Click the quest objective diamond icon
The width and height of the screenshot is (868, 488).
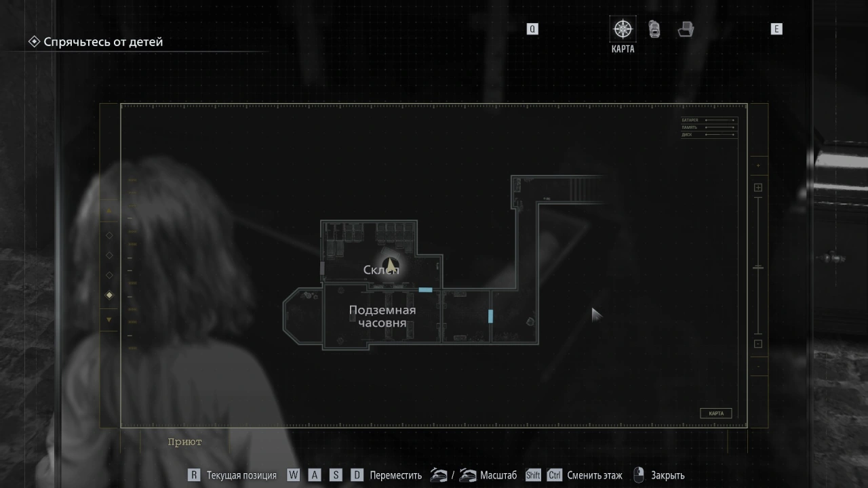pyautogui.click(x=34, y=42)
